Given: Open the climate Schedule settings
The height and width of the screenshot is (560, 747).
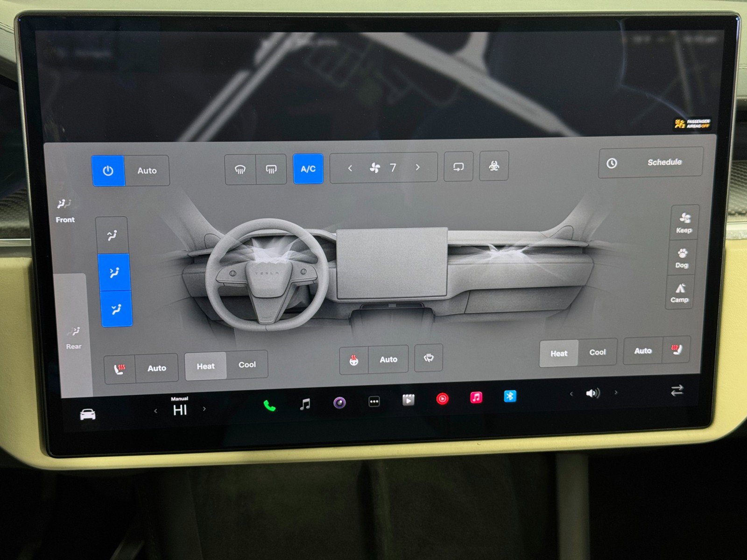Looking at the screenshot, I should [649, 163].
